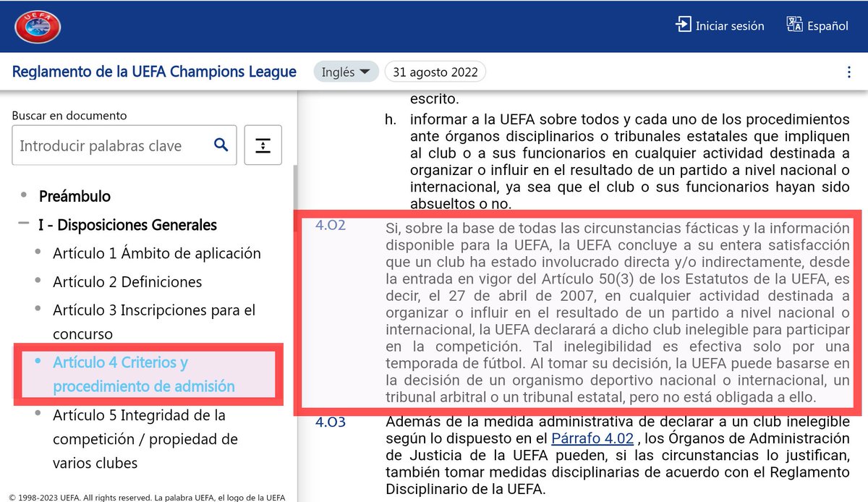
Task: Select Artículo 4 Criterios y procedimiento de admisión
Action: coord(144,374)
